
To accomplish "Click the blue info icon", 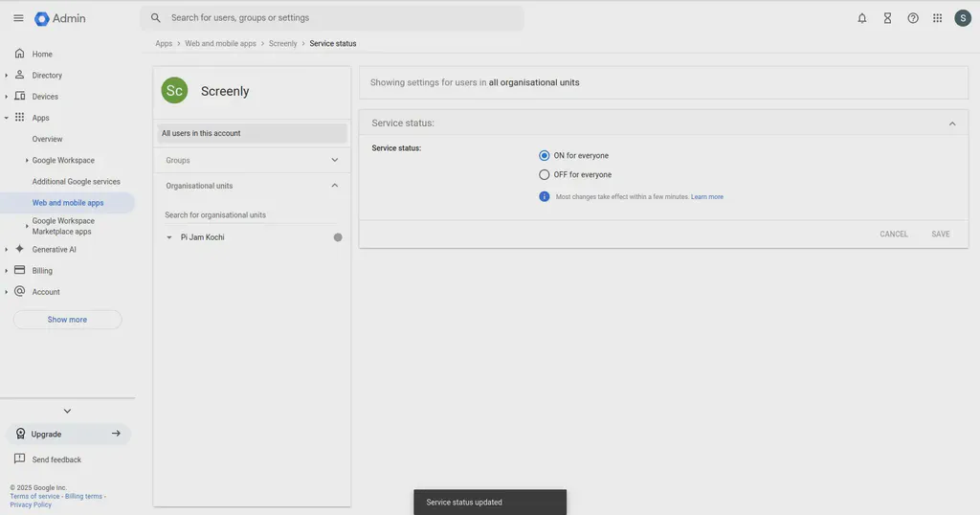I will coord(545,196).
